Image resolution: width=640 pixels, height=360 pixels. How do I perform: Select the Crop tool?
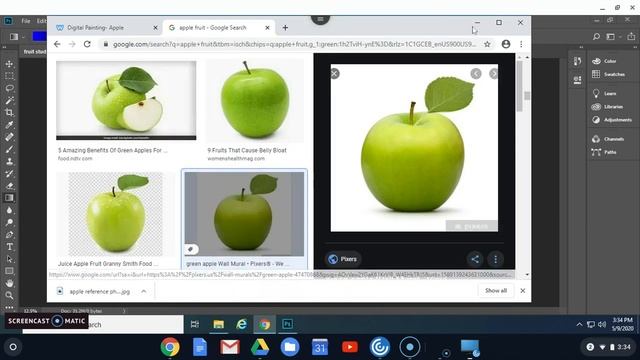[9, 113]
